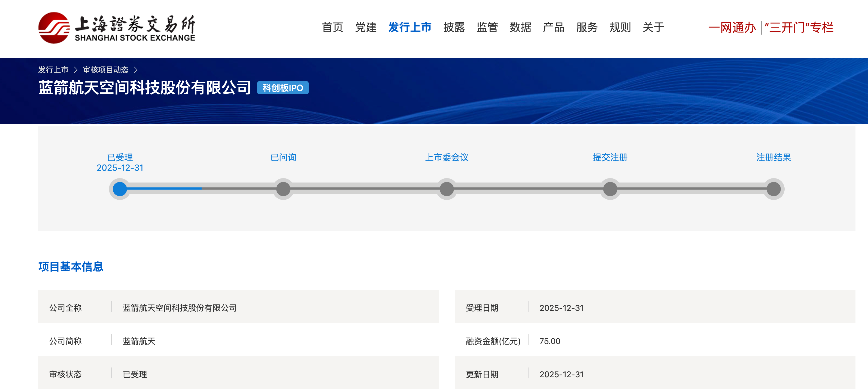Viewport: 868px width, 389px height.
Task: Open the 首页 navigation menu
Action: [x=332, y=27]
